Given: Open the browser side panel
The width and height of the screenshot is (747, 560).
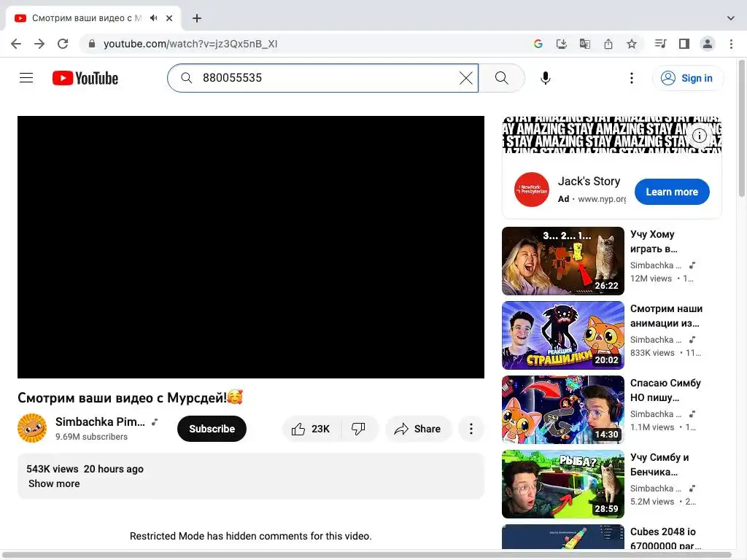Looking at the screenshot, I should pos(684,44).
